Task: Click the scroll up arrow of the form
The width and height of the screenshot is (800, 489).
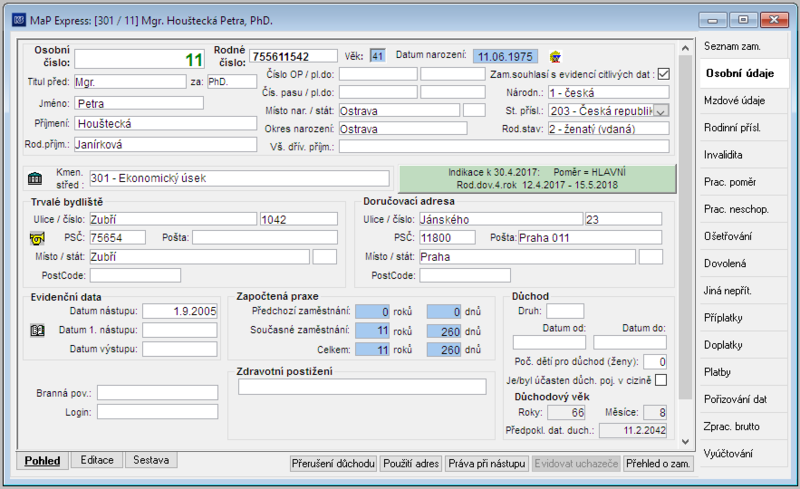Action: 685,48
